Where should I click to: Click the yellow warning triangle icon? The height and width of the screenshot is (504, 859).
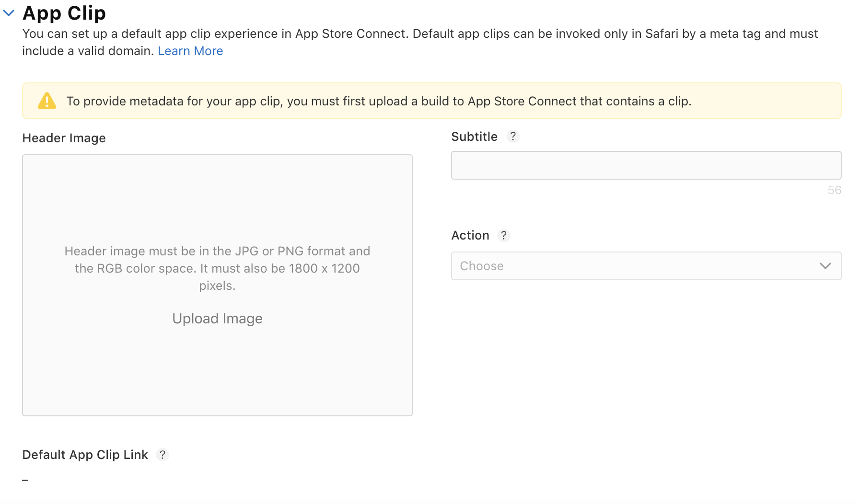47,101
